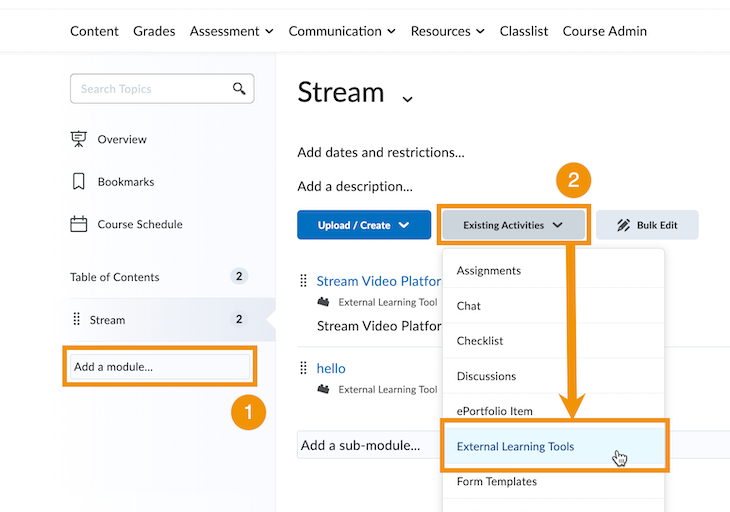
Task: Click the Upload / Create button
Action: coord(363,225)
